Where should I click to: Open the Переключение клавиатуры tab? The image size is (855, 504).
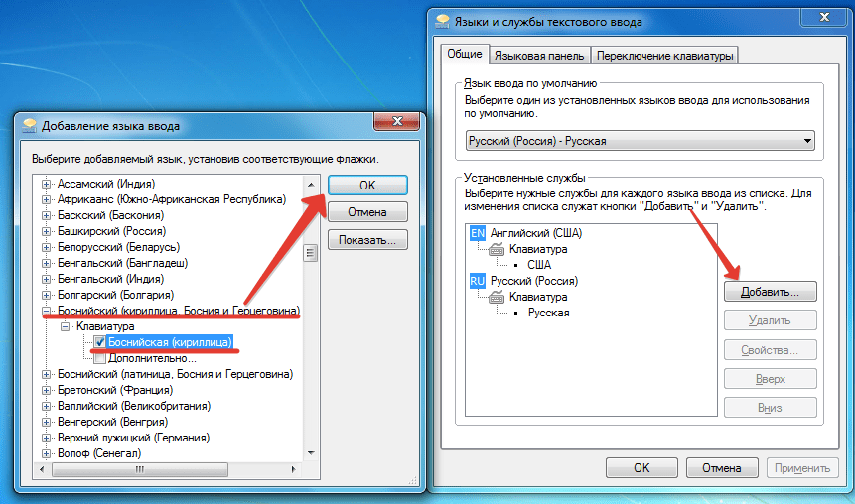tap(664, 56)
